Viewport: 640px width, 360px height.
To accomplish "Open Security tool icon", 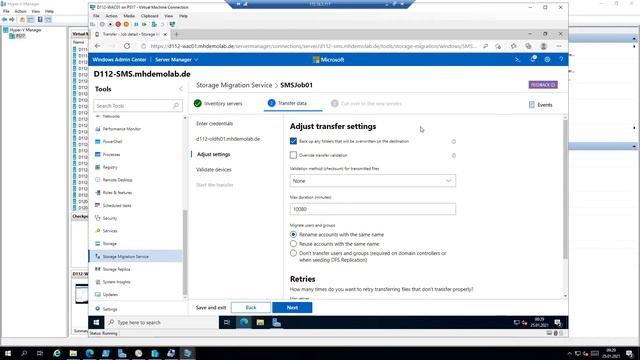I will [x=98, y=218].
